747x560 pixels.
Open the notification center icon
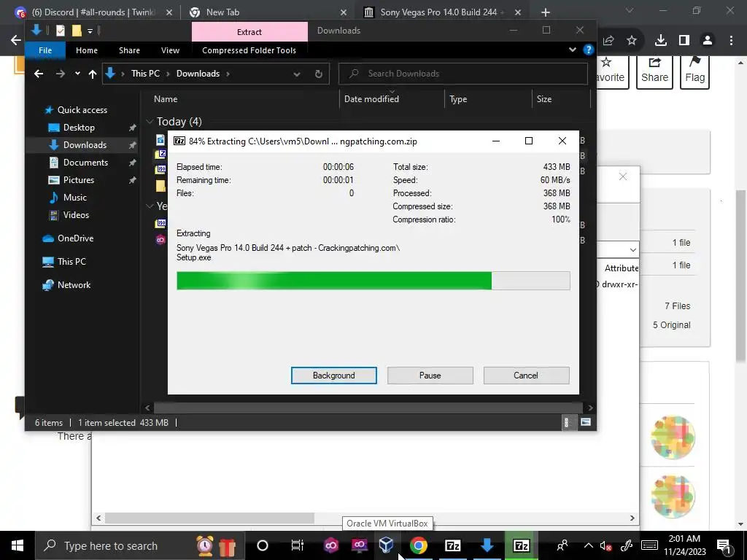(723, 545)
